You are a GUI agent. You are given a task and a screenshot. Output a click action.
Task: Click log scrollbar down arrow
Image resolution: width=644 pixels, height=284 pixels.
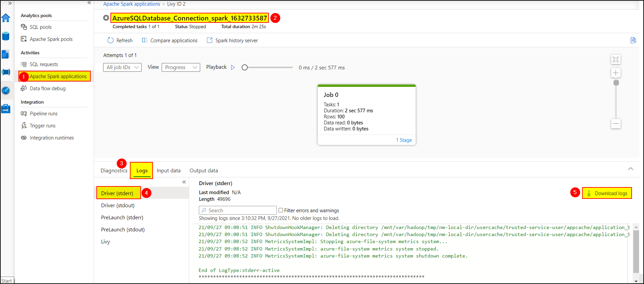pyautogui.click(x=636, y=281)
